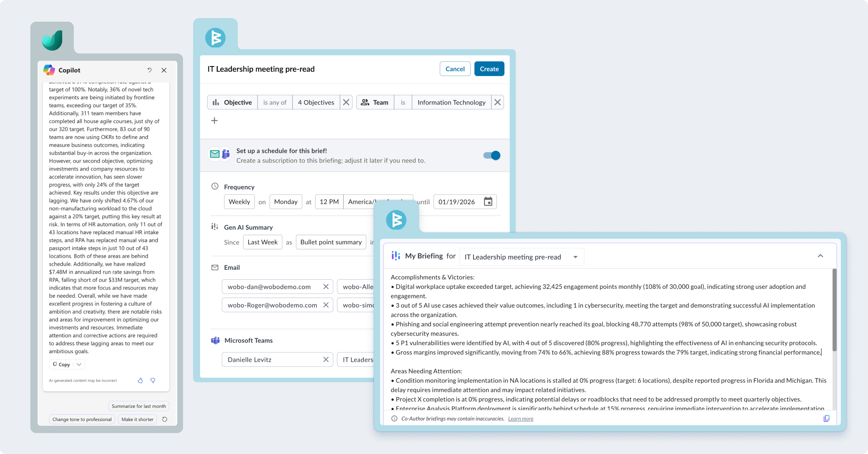
Task: Copy the briefing content icon
Action: pyautogui.click(x=826, y=419)
